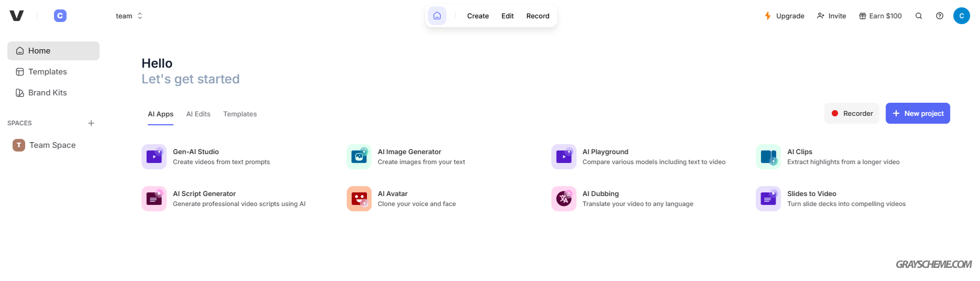Open the AI Script Generator icon

(x=154, y=199)
